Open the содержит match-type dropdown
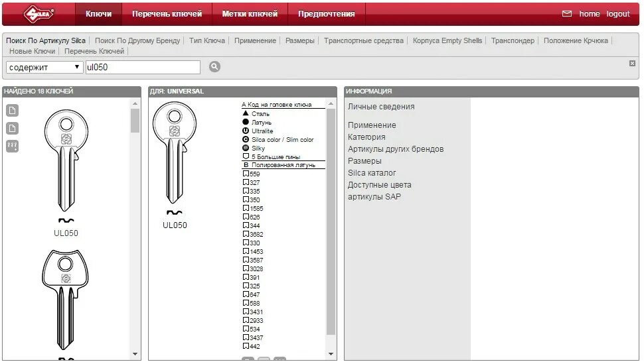The width and height of the screenshot is (644, 362). tap(44, 67)
